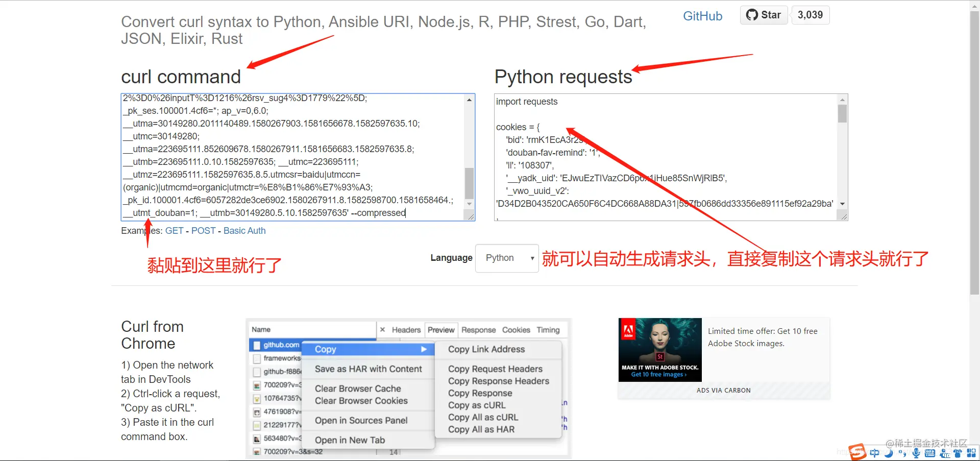Click the 700209?v=3 row thumbnail icon
Screen dimensions: 980x461
(257, 385)
